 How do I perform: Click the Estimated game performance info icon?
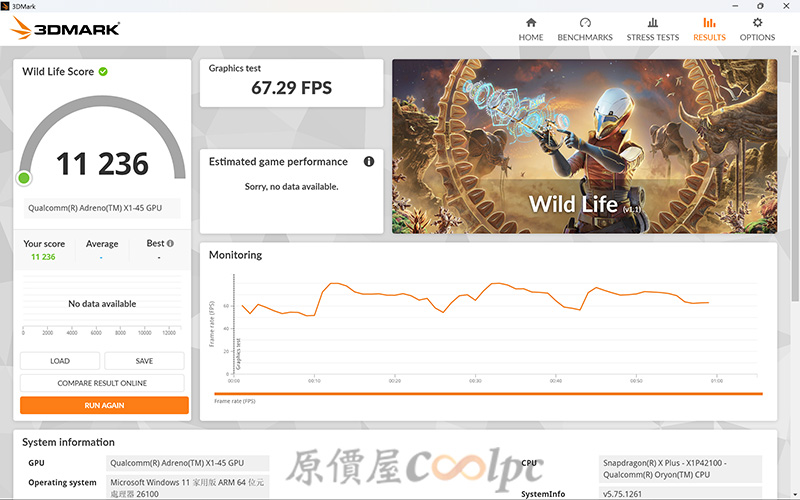(369, 162)
